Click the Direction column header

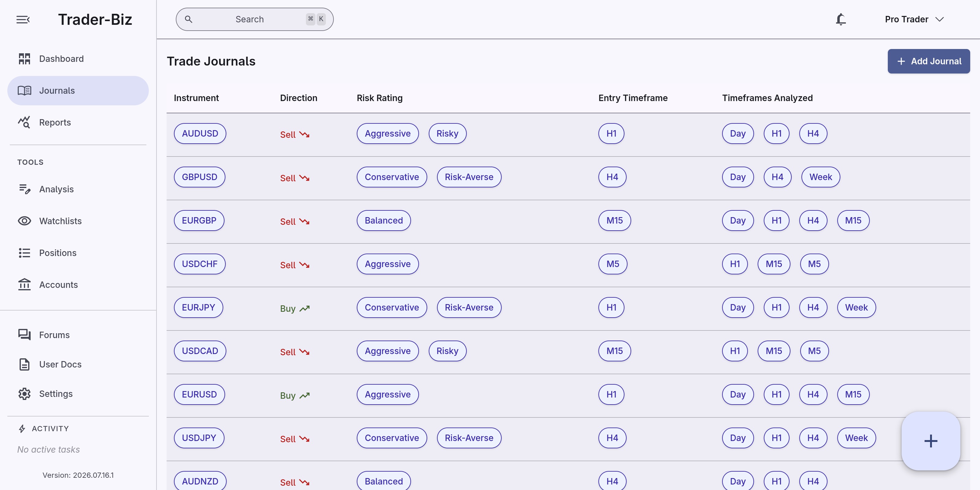299,98
